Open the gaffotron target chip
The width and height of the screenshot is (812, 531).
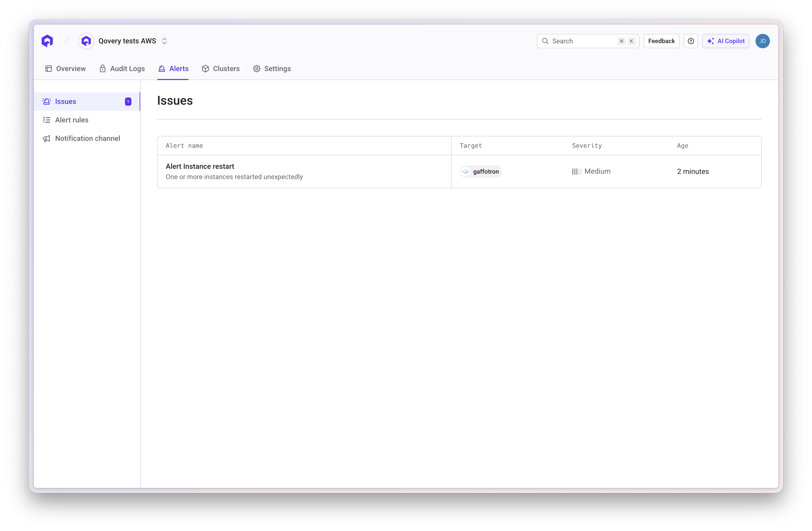(x=481, y=171)
